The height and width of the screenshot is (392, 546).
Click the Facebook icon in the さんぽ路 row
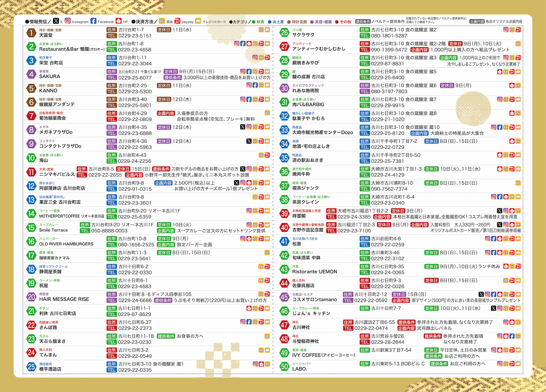click(249, 322)
